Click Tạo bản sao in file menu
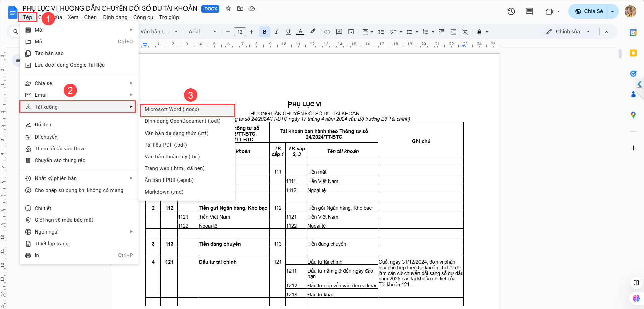 click(x=49, y=53)
